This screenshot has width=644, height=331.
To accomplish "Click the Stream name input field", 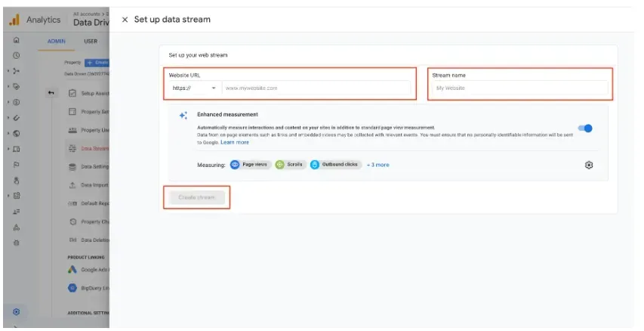I will tap(520, 88).
